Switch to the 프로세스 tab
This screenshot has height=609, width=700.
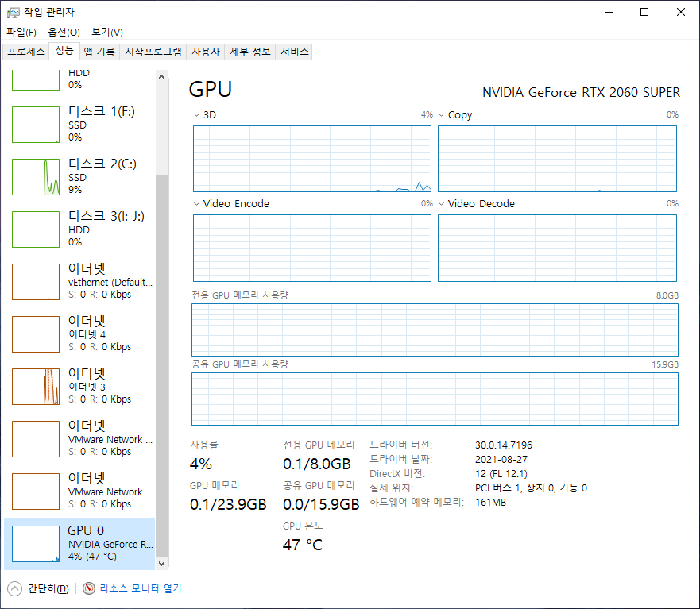(26, 52)
